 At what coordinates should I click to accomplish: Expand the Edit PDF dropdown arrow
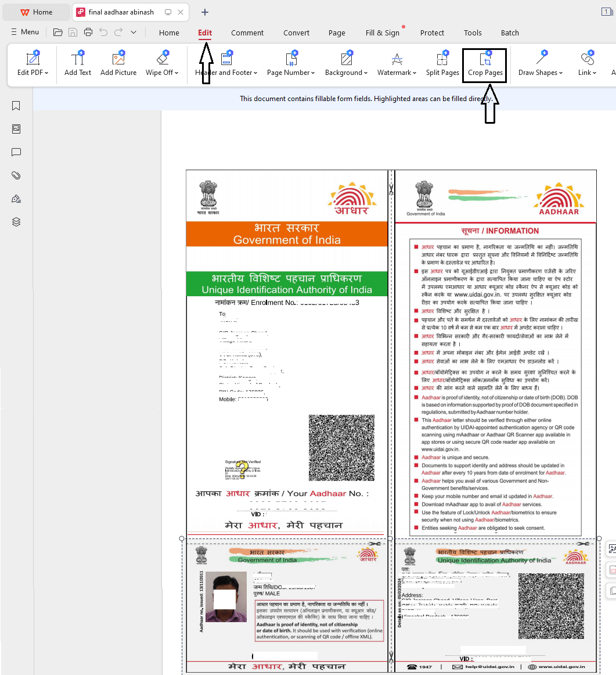point(46,73)
